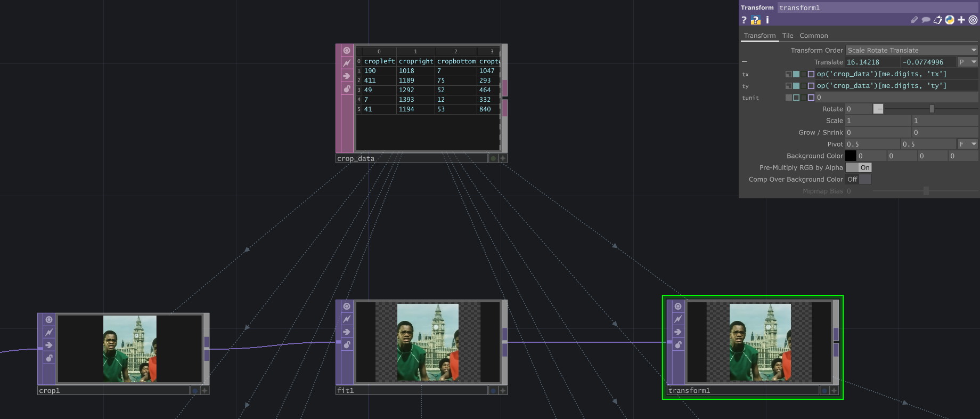
Task: Click the plus icon in parameter header
Action: [x=961, y=20]
